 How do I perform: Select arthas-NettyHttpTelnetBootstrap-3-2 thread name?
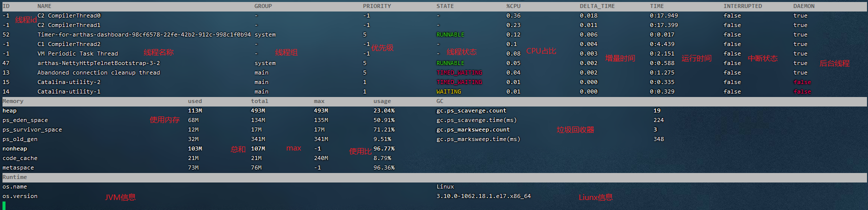pyautogui.click(x=98, y=63)
